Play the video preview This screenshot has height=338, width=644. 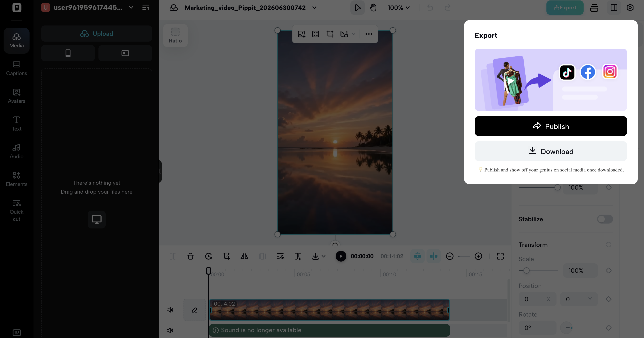pyautogui.click(x=341, y=256)
